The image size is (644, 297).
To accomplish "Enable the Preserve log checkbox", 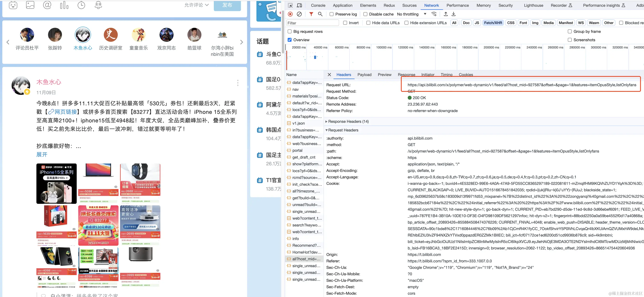I will pos(332,14).
